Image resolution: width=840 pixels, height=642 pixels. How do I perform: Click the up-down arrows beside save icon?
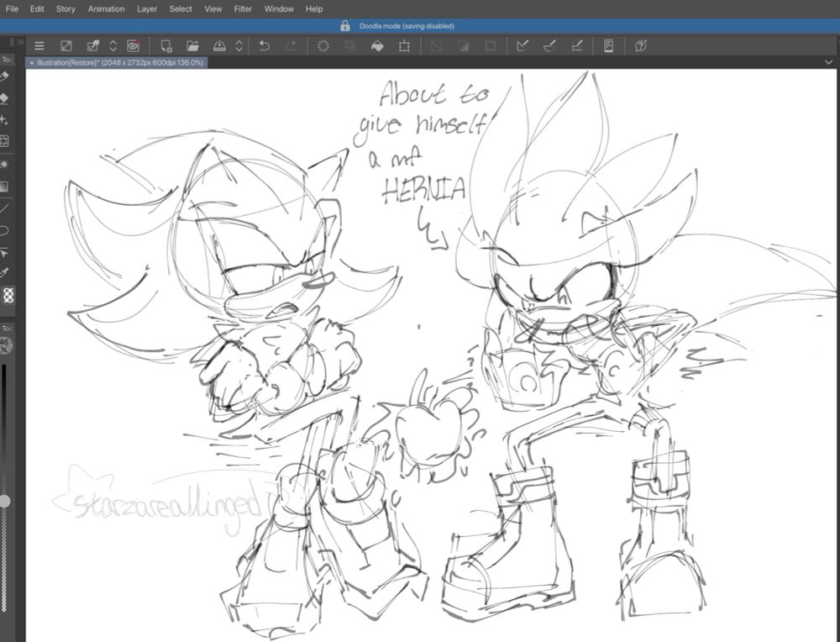(239, 46)
